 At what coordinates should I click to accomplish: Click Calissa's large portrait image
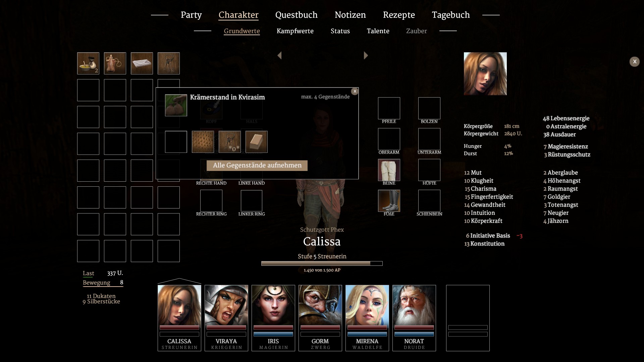pyautogui.click(x=485, y=74)
